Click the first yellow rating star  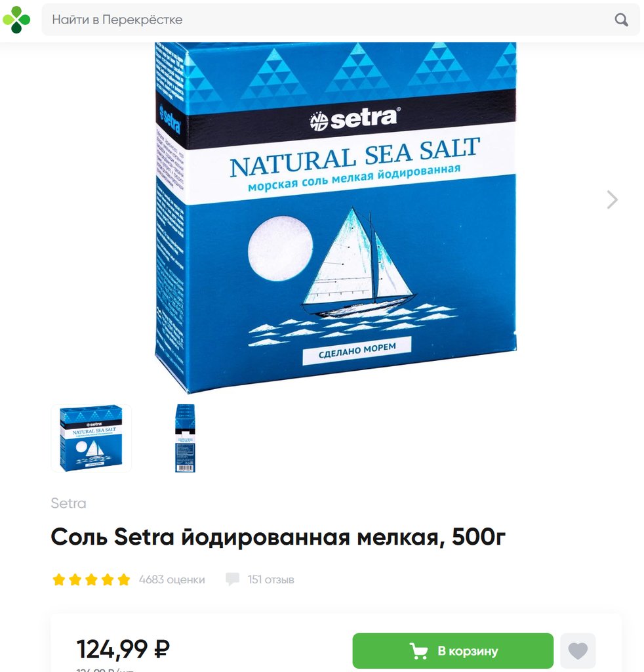click(x=58, y=580)
